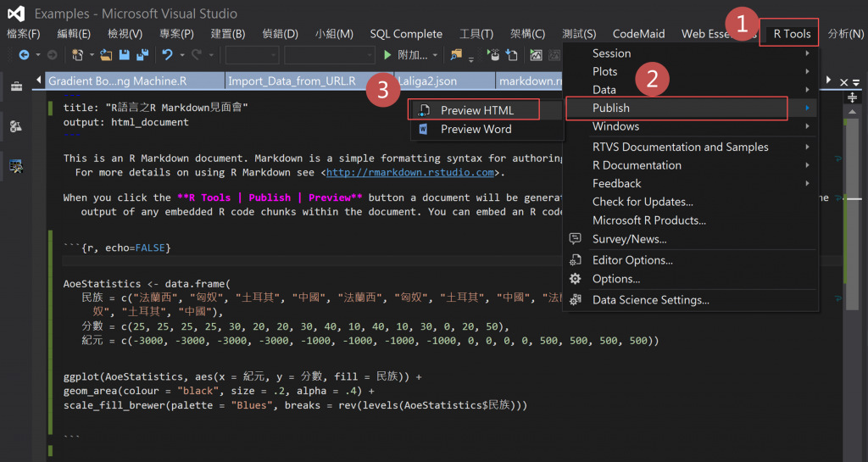Click the Editor Options icon
The image size is (868, 462).
coord(576,259)
